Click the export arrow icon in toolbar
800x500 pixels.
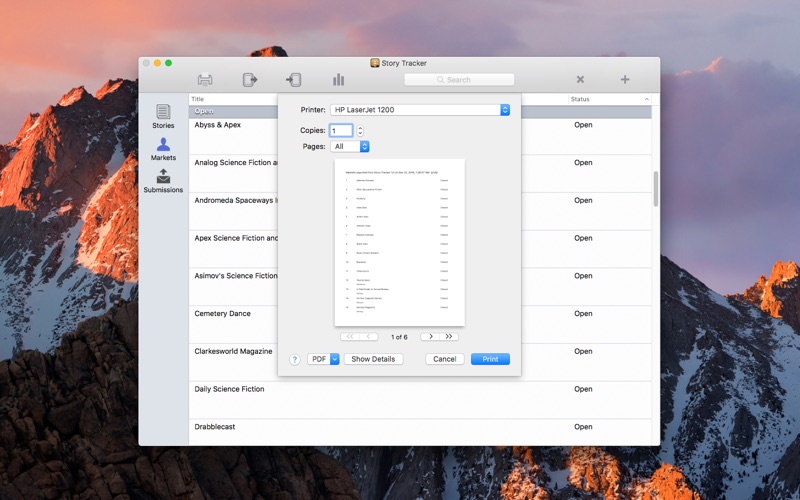(x=249, y=80)
